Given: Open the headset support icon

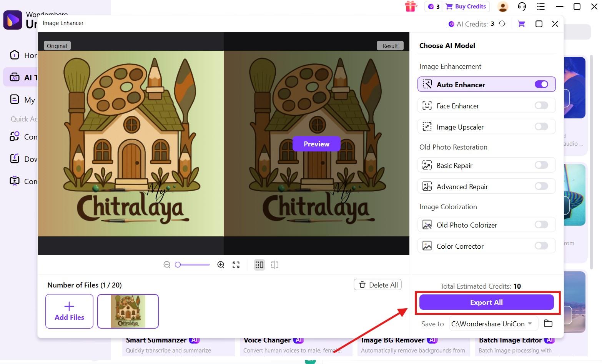Looking at the screenshot, I should click(522, 7).
